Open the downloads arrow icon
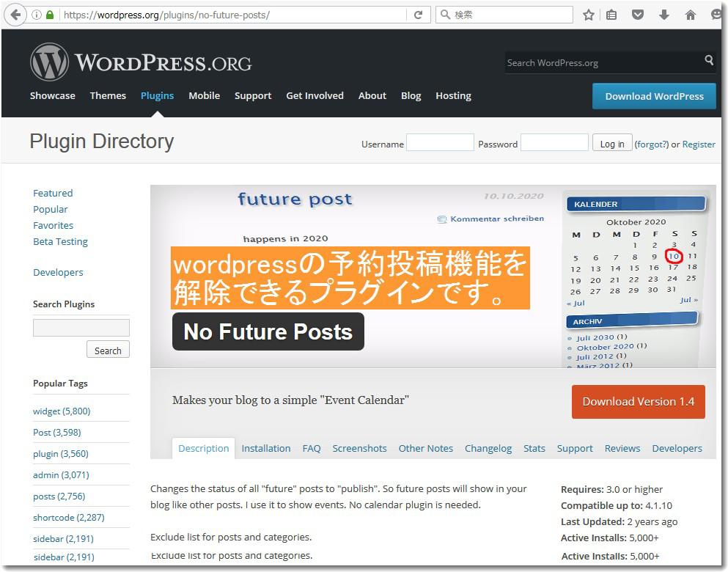This screenshot has width=728, height=572. click(664, 15)
